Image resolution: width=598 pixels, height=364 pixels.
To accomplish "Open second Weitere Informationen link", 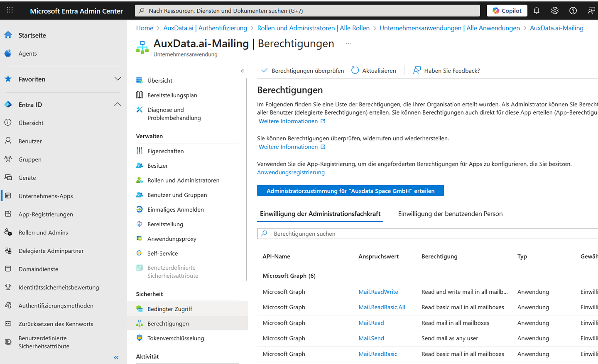I will click(x=292, y=147).
